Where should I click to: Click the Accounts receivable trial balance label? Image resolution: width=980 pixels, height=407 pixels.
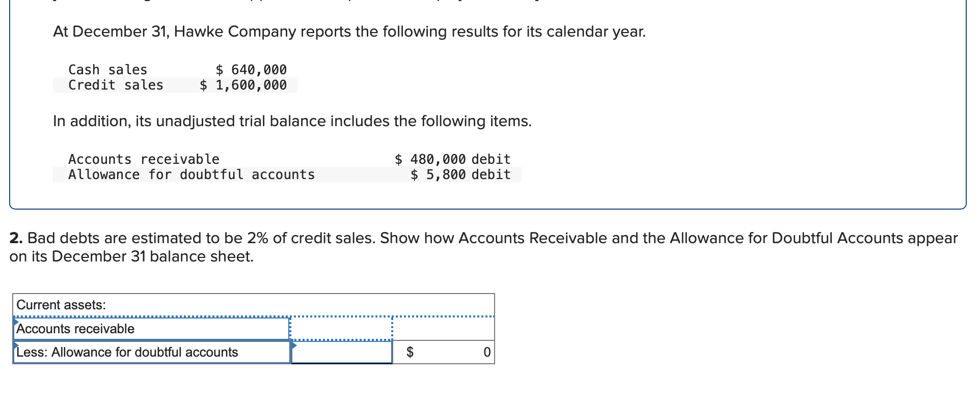(x=144, y=159)
